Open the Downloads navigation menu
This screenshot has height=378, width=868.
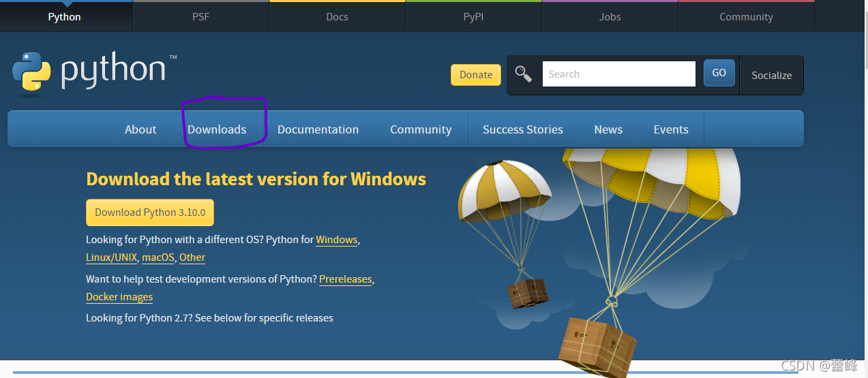[217, 129]
